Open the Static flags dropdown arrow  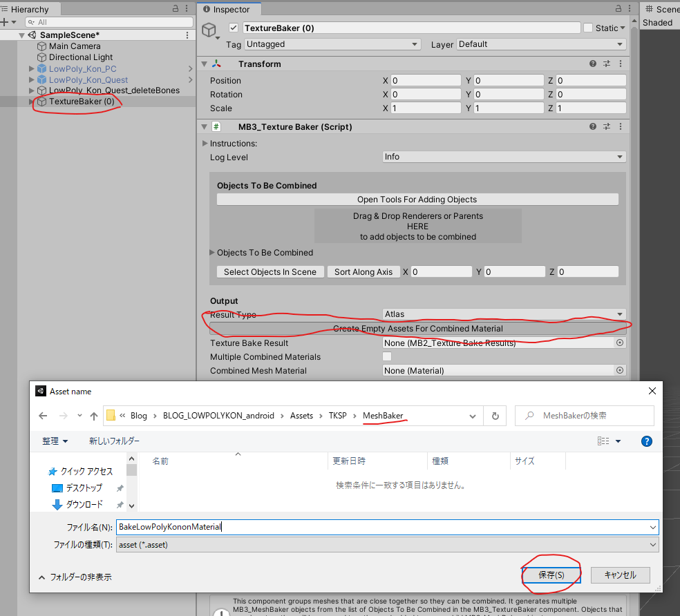pyautogui.click(x=623, y=28)
